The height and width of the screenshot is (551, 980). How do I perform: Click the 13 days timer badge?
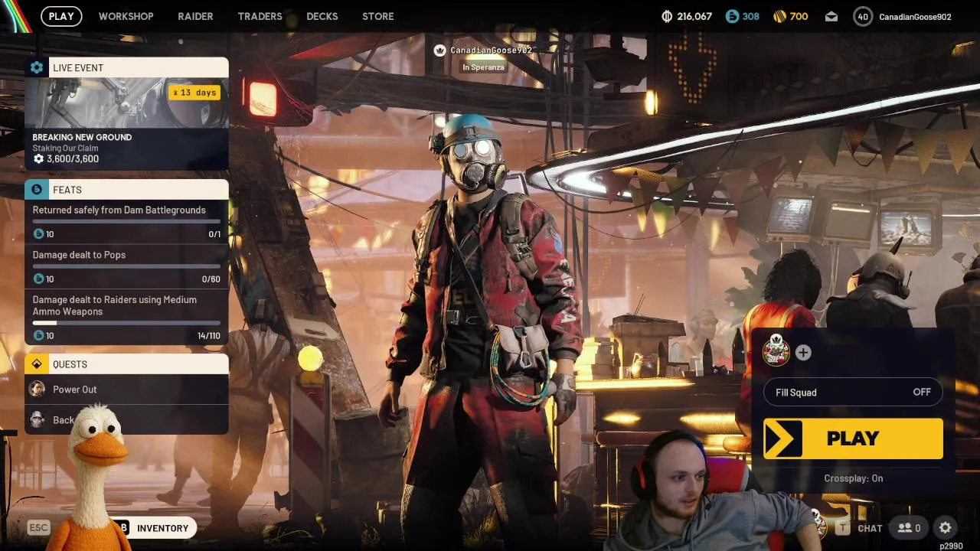[194, 93]
